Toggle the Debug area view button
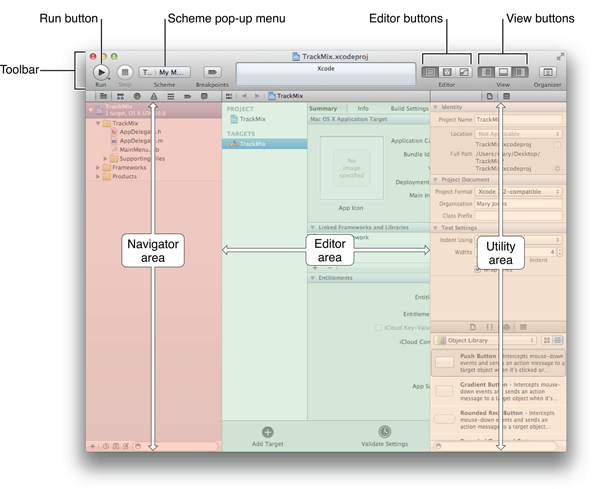Image resolution: width=592 pixels, height=489 pixels. click(503, 72)
